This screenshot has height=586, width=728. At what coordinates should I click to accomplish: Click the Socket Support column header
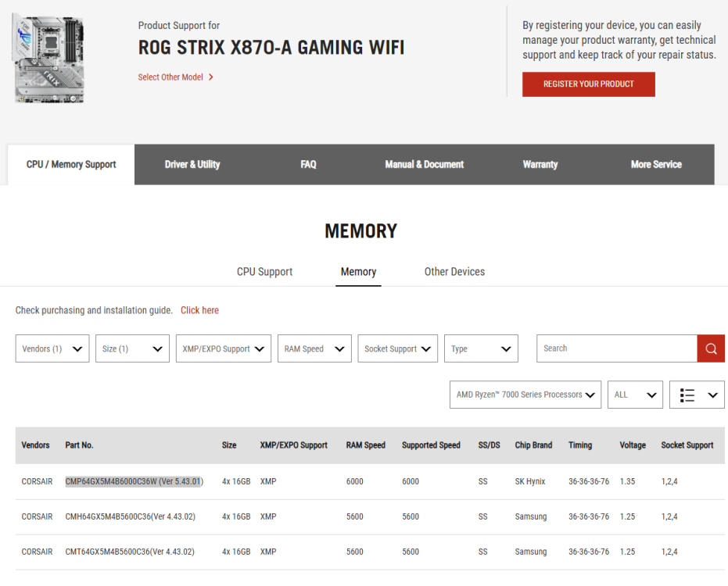tap(687, 445)
